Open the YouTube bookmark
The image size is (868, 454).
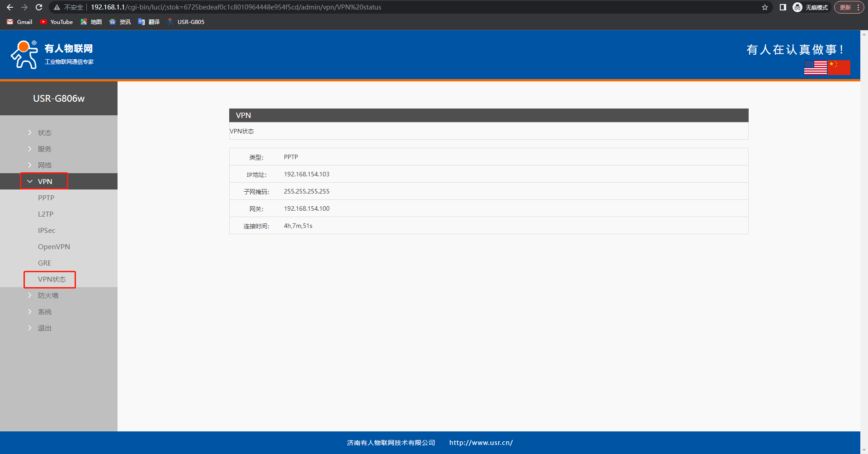[x=57, y=22]
